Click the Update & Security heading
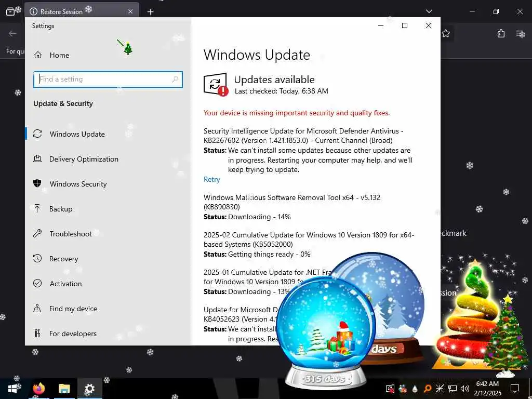This screenshot has width=532, height=399. tap(63, 103)
